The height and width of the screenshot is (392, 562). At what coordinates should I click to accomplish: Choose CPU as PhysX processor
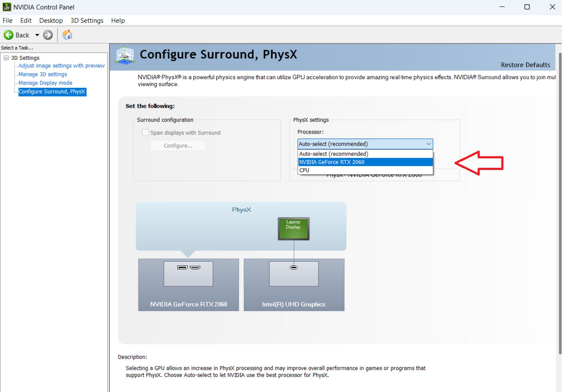[x=365, y=170]
